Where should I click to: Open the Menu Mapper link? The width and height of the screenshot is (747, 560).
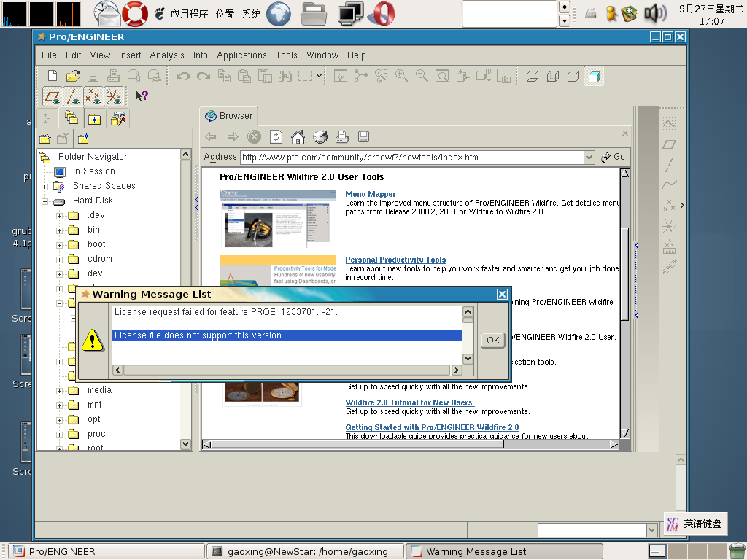click(x=371, y=194)
